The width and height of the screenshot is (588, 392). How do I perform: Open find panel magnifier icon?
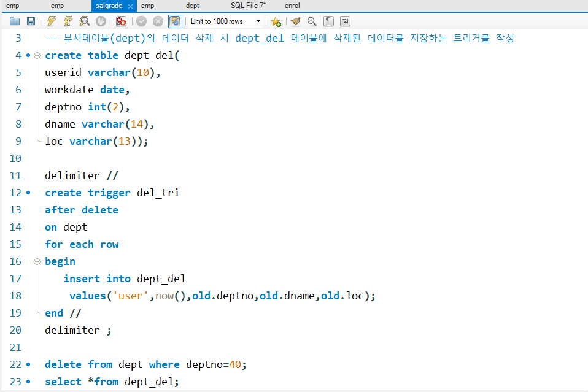coord(312,21)
